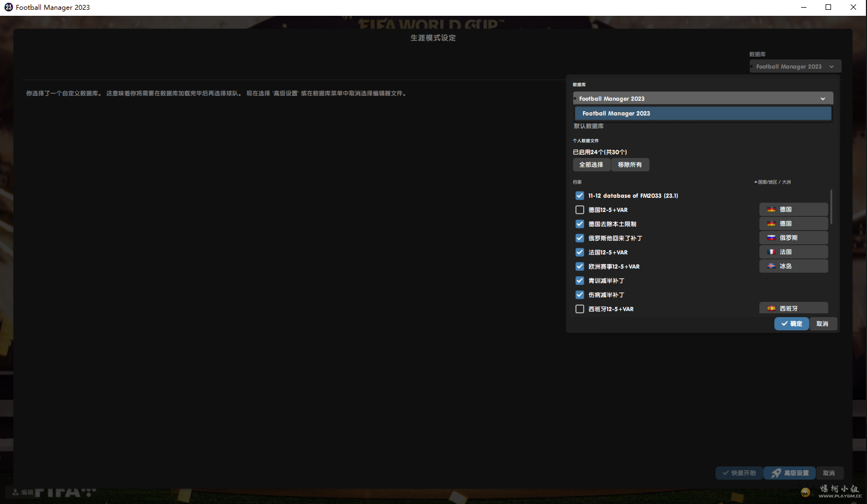Screen dimensions: 867x504
Task: Click the Spain flag icon for 西班牙
Action: (771, 308)
